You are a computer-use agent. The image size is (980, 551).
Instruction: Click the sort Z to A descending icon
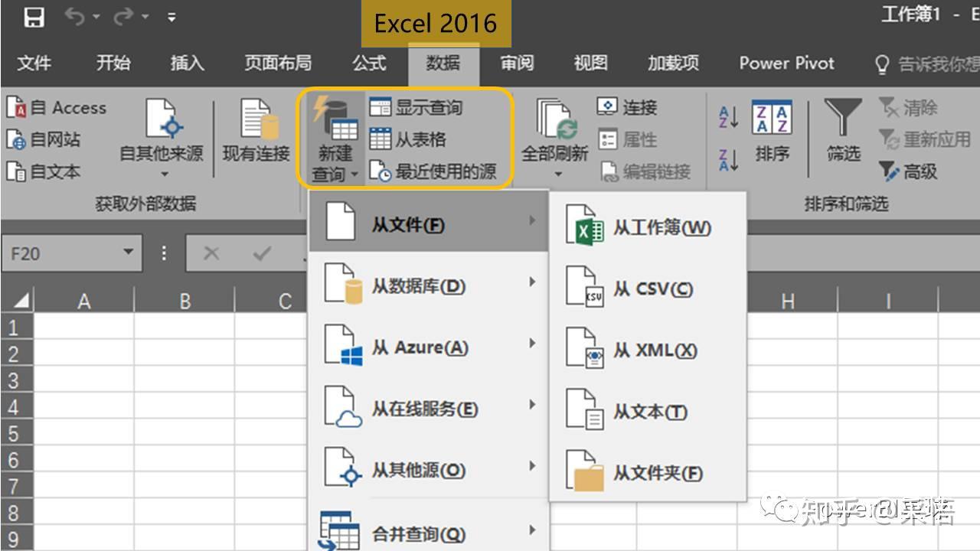tap(728, 160)
